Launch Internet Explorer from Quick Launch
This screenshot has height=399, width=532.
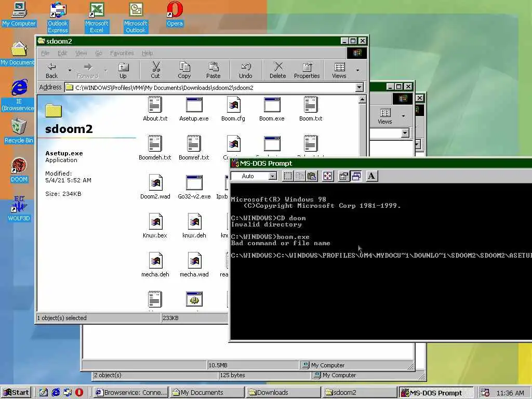56,393
